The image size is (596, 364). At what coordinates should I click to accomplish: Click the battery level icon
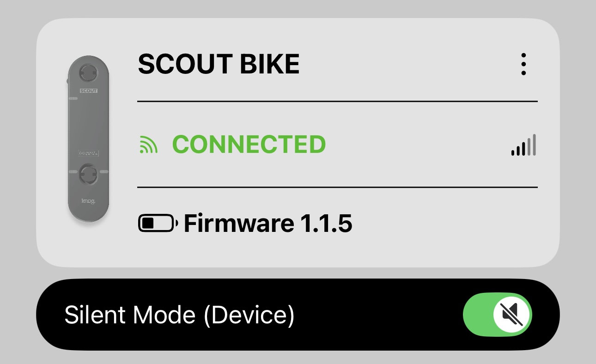click(157, 223)
